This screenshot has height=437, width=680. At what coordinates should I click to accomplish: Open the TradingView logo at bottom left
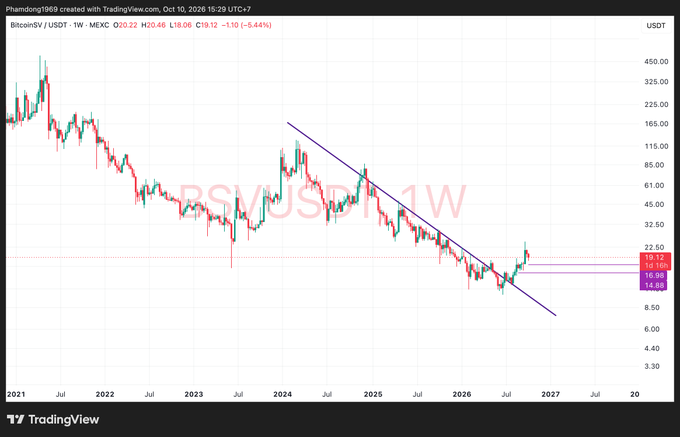pos(53,419)
